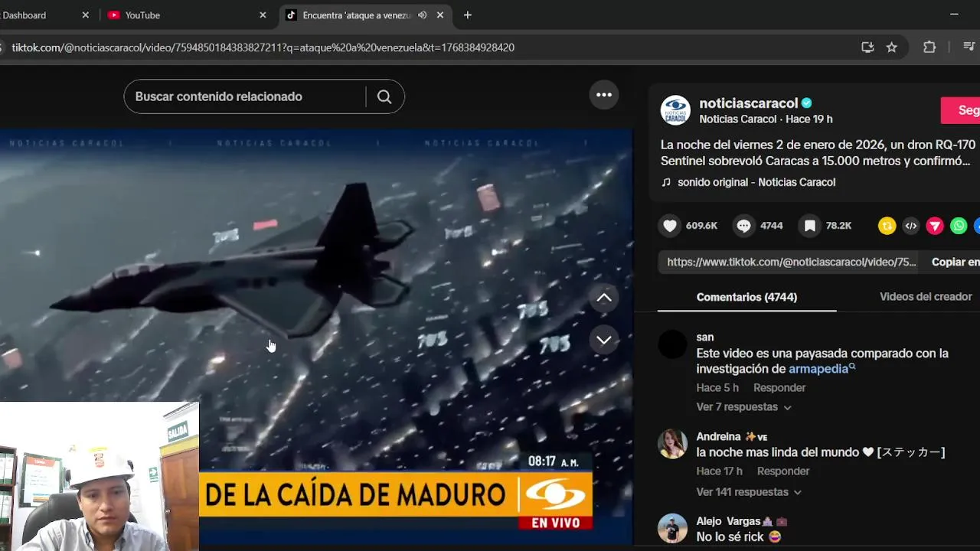Repost the video with yellow repost icon

click(887, 226)
